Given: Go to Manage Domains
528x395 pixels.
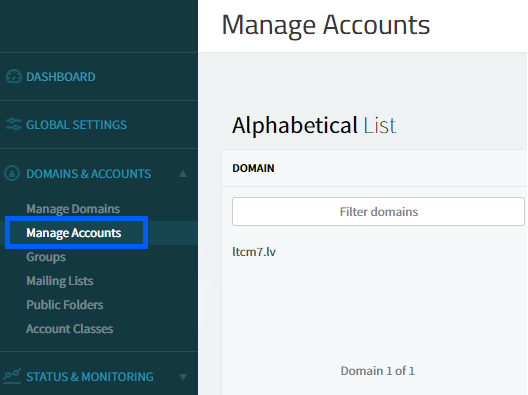Looking at the screenshot, I should (73, 209).
